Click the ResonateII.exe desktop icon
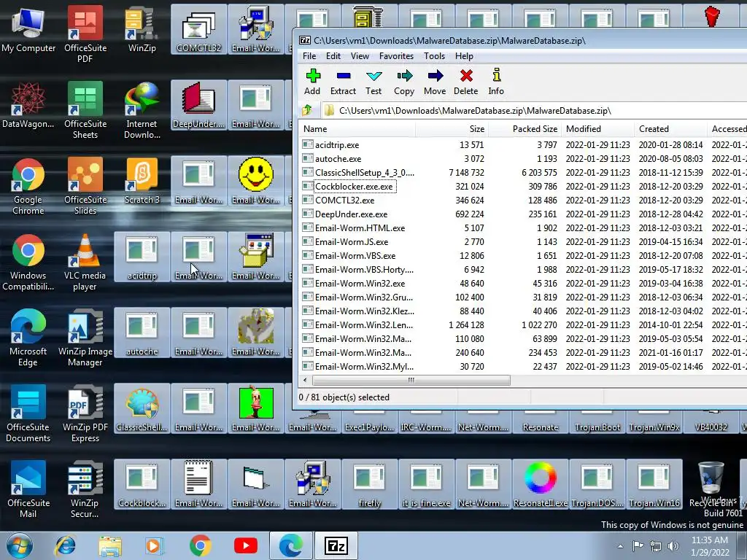The width and height of the screenshot is (747, 560). pos(541,484)
